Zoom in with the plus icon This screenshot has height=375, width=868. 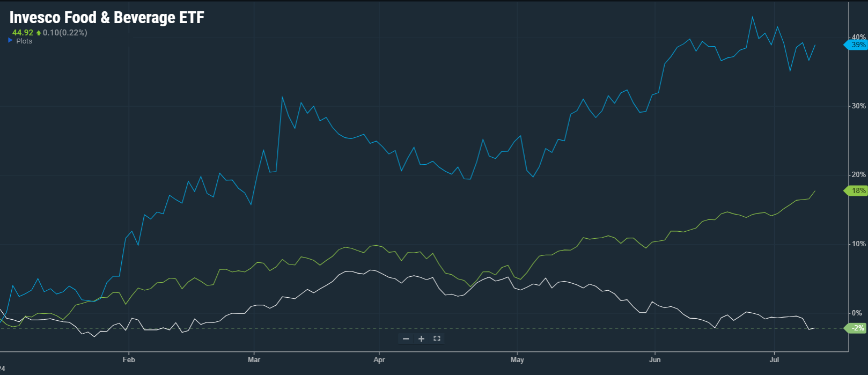tap(421, 339)
